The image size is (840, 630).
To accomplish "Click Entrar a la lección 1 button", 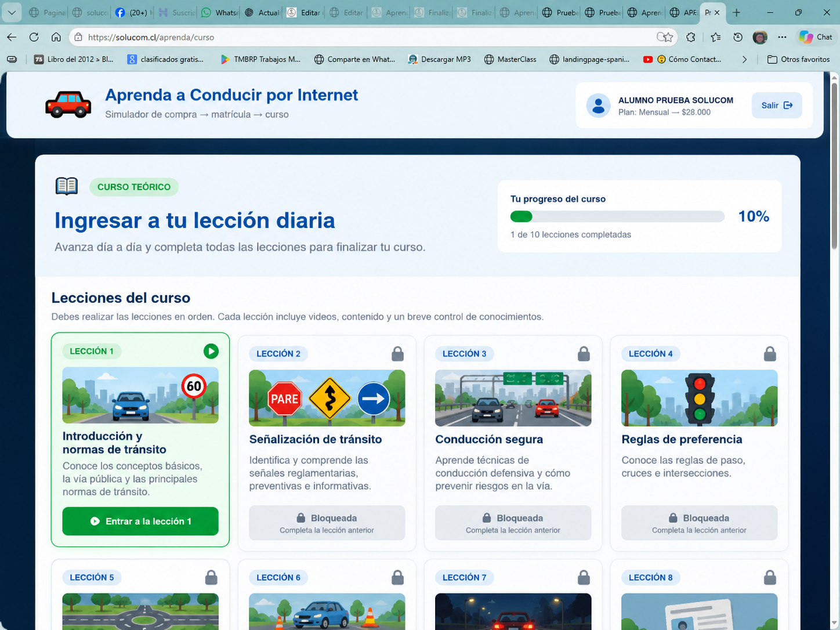I will (x=140, y=521).
